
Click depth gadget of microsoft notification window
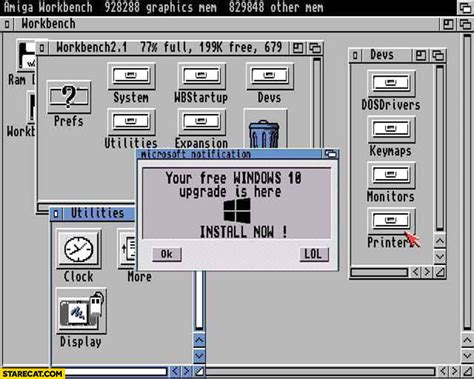[x=330, y=154]
